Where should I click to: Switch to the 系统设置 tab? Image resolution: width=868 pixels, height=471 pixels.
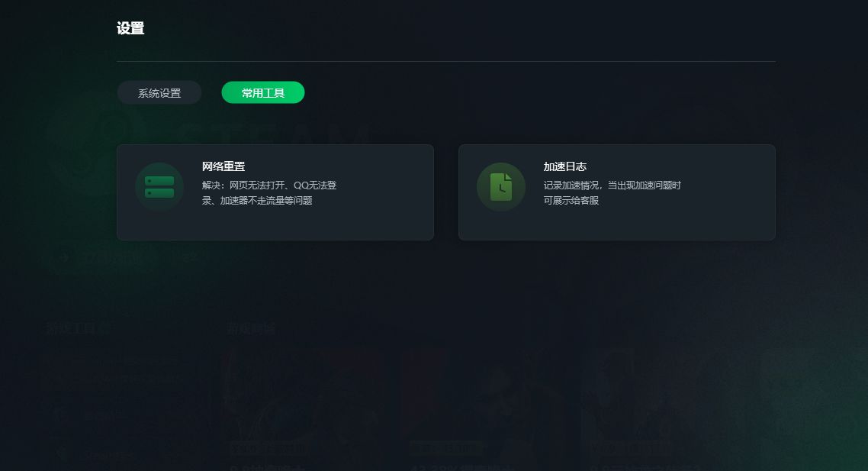(x=159, y=92)
